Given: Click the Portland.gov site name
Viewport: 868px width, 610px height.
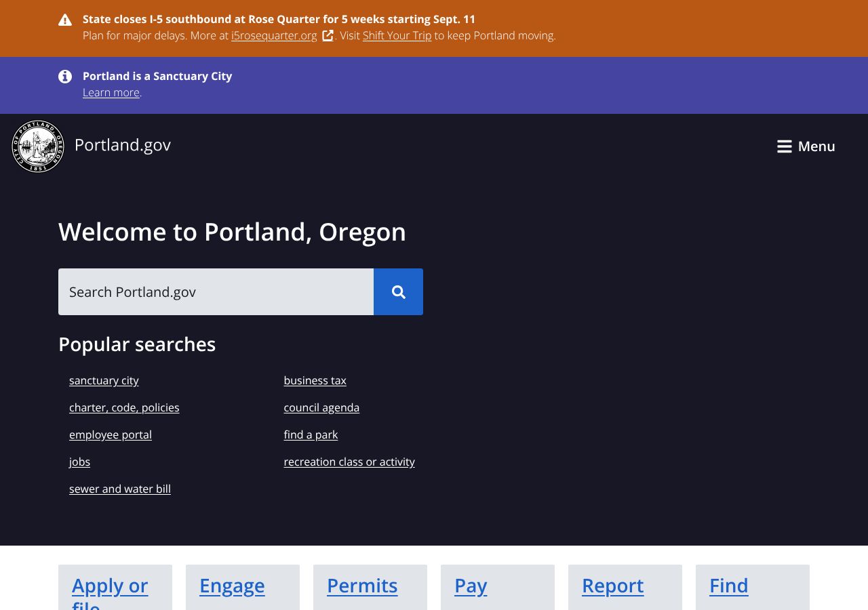Looking at the screenshot, I should pyautogui.click(x=123, y=145).
